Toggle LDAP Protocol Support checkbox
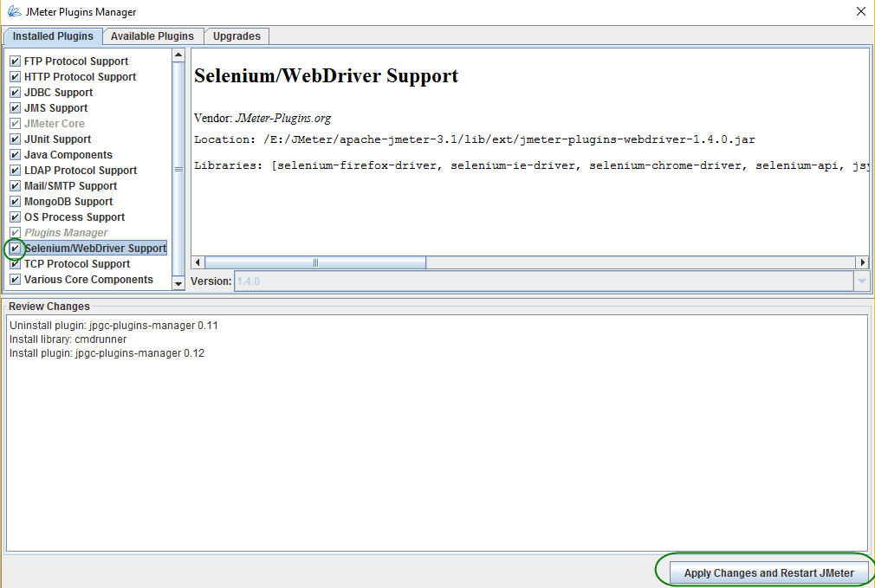The width and height of the screenshot is (875, 588). pos(15,170)
